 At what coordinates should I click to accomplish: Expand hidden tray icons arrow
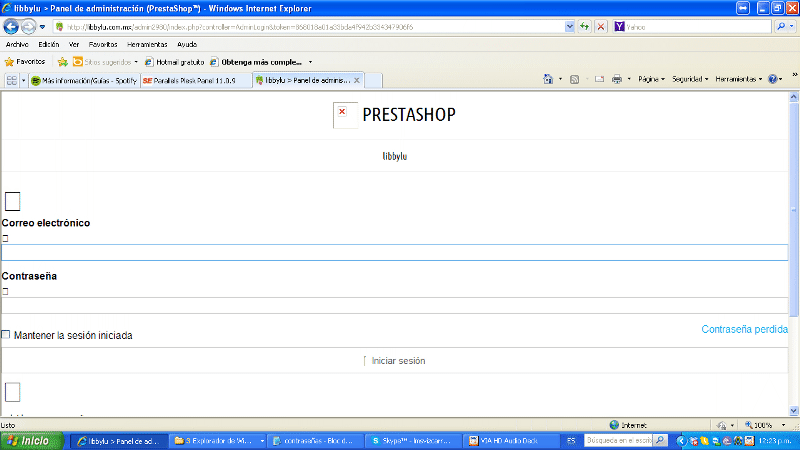coord(681,441)
